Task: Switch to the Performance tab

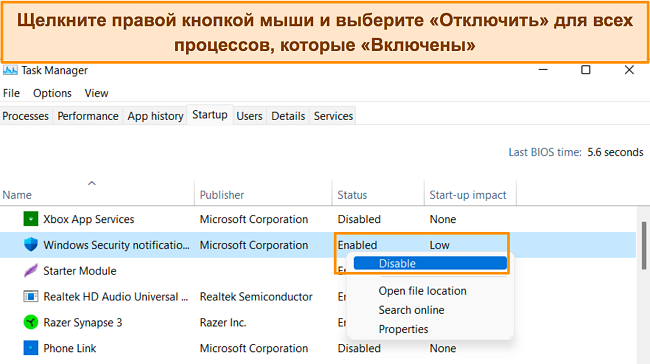Action: 88,116
